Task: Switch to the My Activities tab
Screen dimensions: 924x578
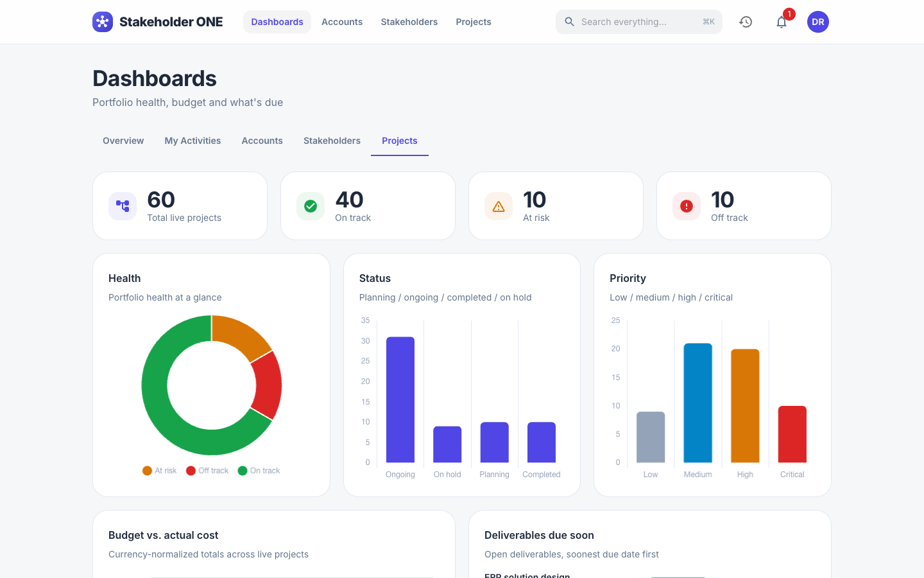Action: (193, 141)
